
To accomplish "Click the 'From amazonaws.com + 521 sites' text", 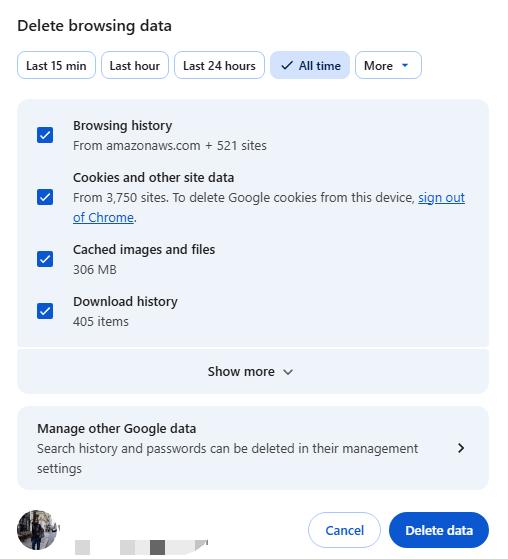I will click(x=170, y=146).
